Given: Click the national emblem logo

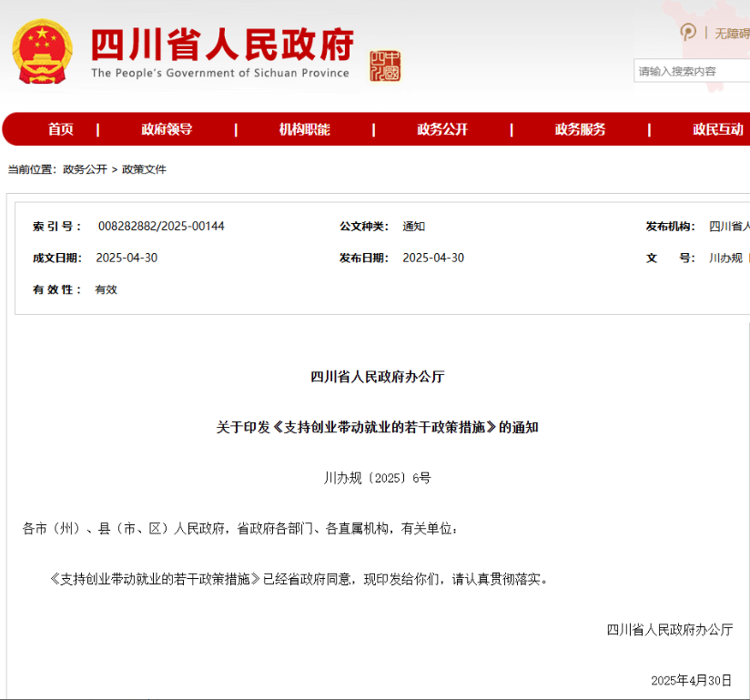Looking at the screenshot, I should (42, 51).
